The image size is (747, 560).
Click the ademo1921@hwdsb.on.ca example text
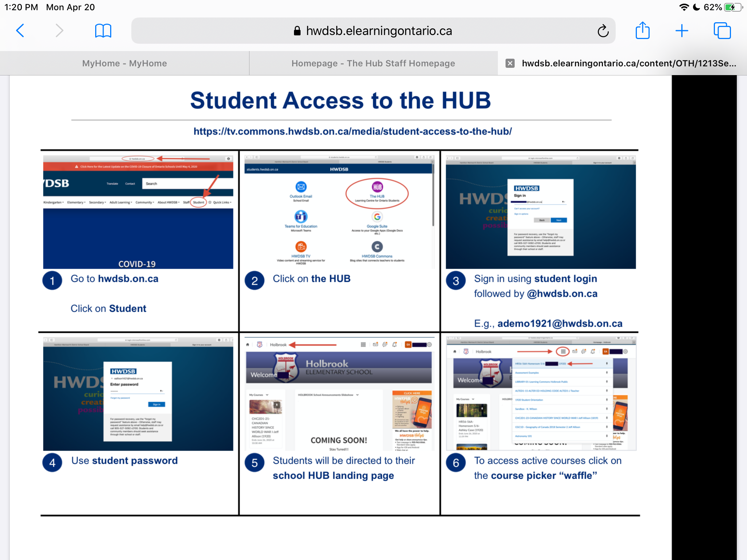(x=560, y=324)
